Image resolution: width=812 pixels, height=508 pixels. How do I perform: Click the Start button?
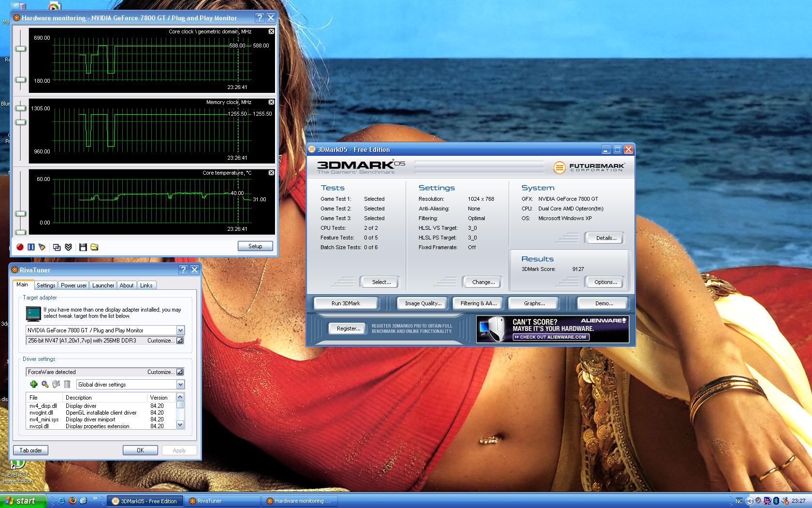pyautogui.click(x=24, y=501)
